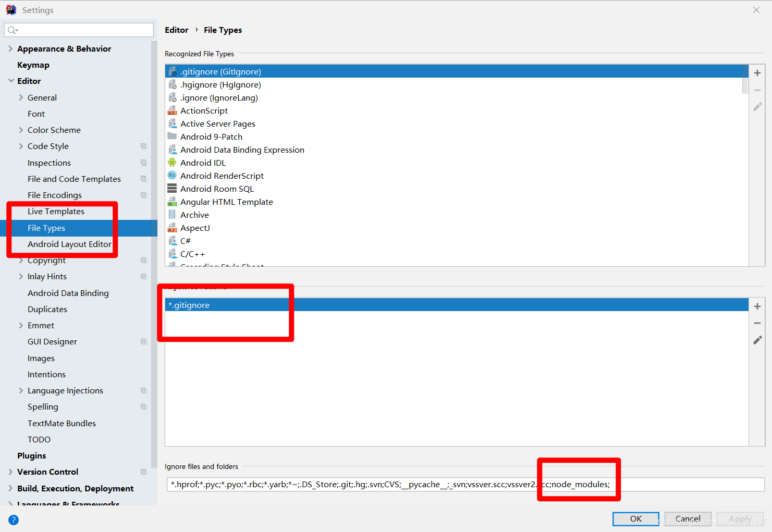Click the Code Style project-scope icon

(143, 146)
